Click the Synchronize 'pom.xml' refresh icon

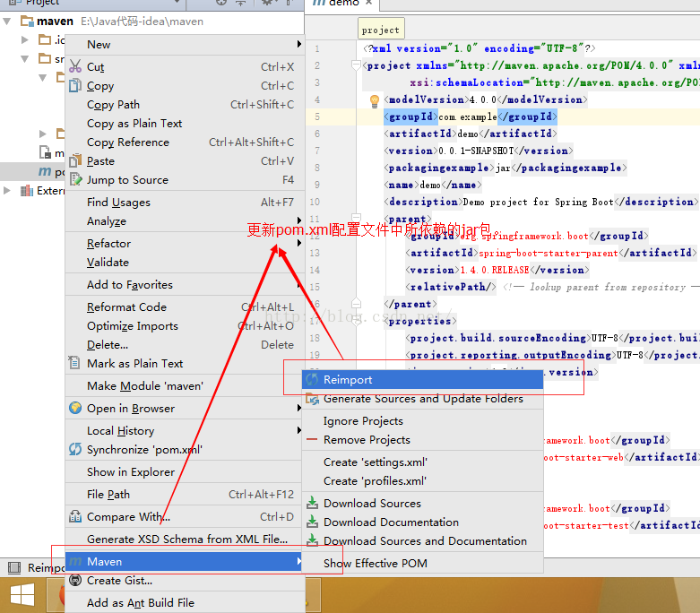click(x=75, y=449)
